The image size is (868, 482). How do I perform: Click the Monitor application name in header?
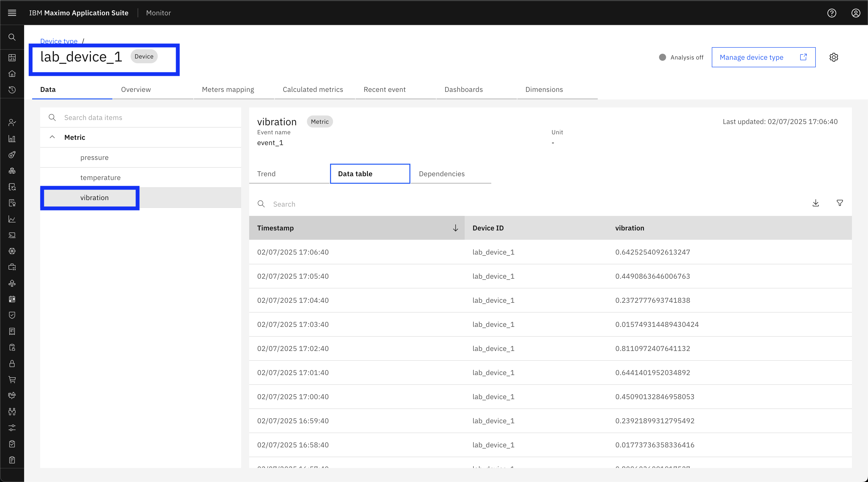coord(158,13)
